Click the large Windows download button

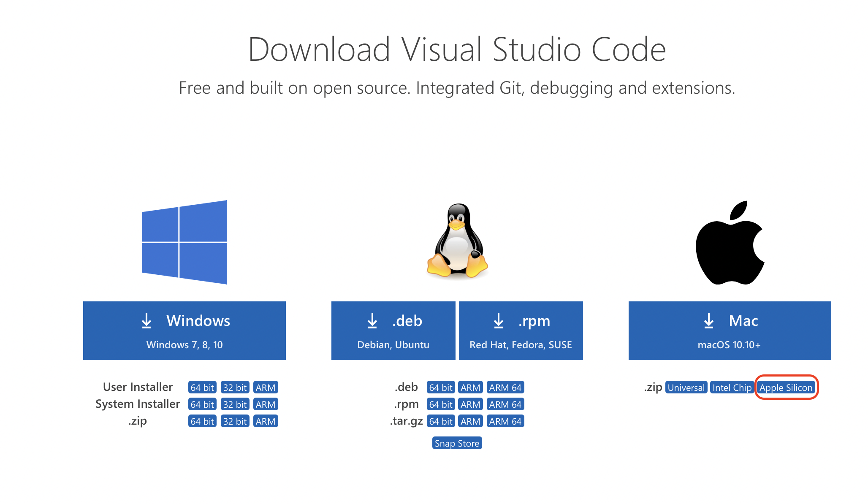click(x=184, y=331)
